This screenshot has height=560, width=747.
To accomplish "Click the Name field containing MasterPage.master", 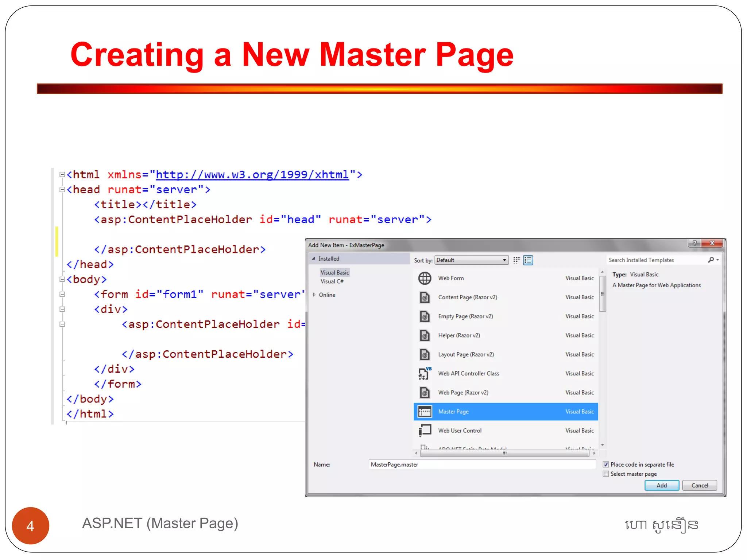I will (x=482, y=464).
